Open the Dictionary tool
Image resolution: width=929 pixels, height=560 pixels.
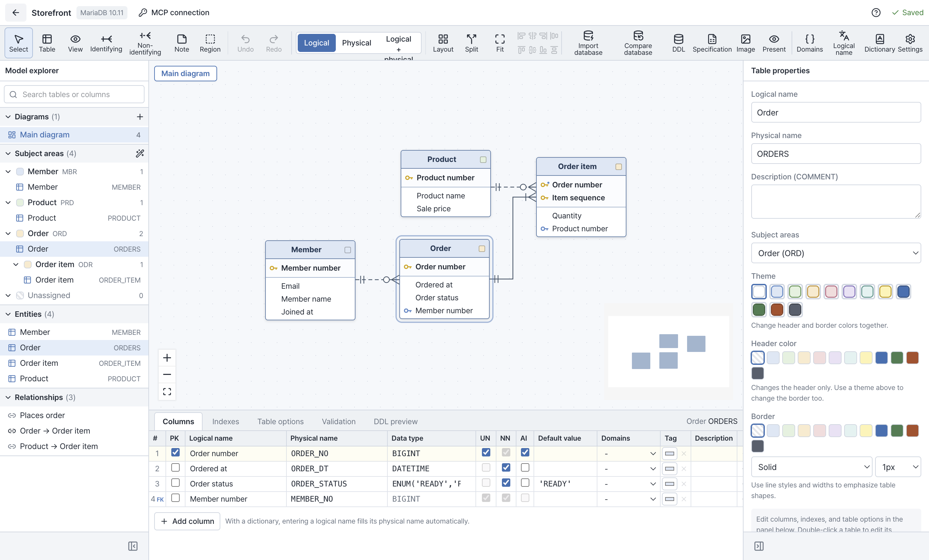click(x=879, y=43)
